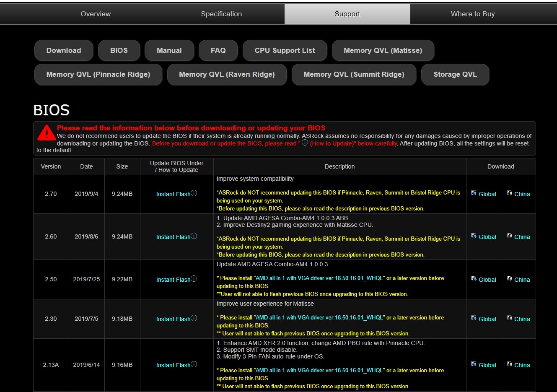
Task: Open the Storage QVL section
Action: point(455,74)
